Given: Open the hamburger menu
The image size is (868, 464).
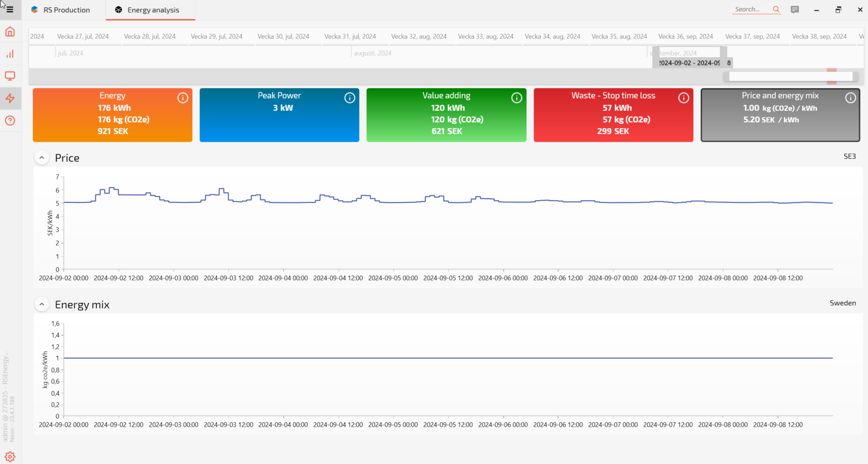Looking at the screenshot, I should (x=10, y=10).
